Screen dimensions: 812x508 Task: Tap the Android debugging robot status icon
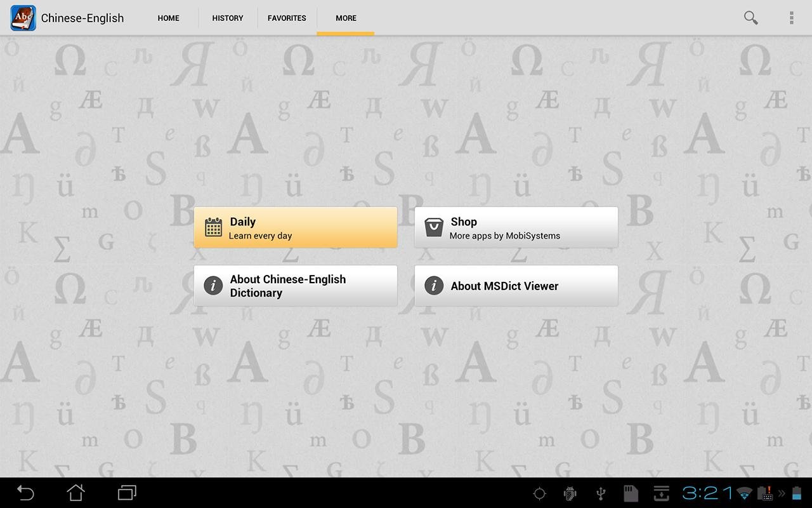pos(570,493)
